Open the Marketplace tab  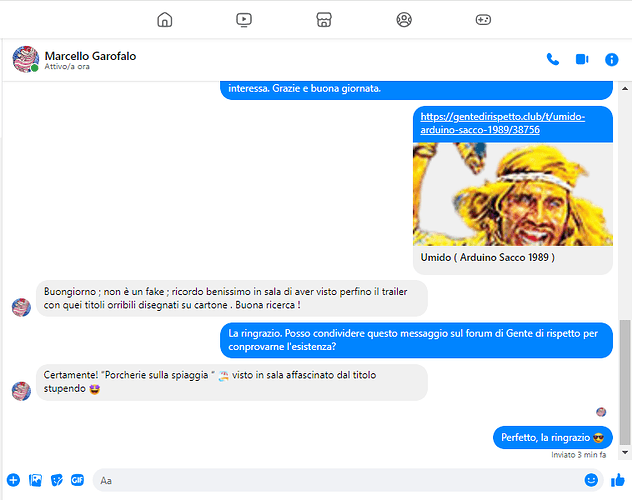pos(324,19)
